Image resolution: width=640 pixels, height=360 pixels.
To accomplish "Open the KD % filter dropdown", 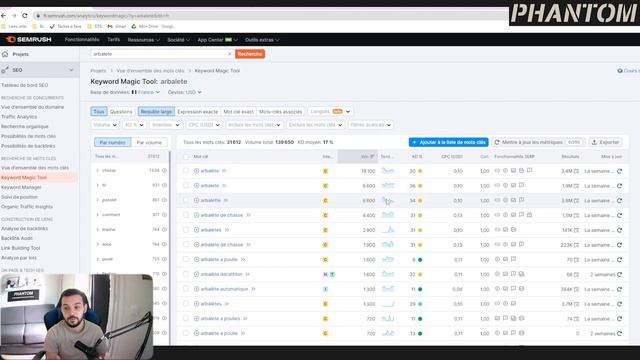I will pyautogui.click(x=134, y=125).
